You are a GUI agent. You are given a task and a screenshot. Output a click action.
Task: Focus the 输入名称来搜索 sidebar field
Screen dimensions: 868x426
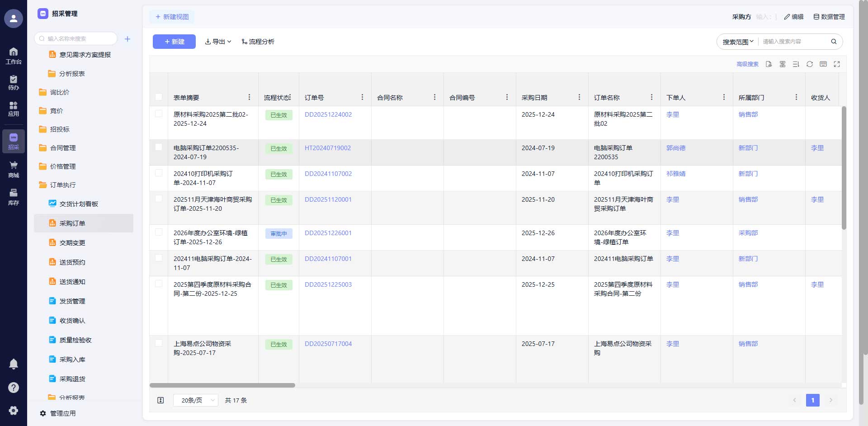76,39
